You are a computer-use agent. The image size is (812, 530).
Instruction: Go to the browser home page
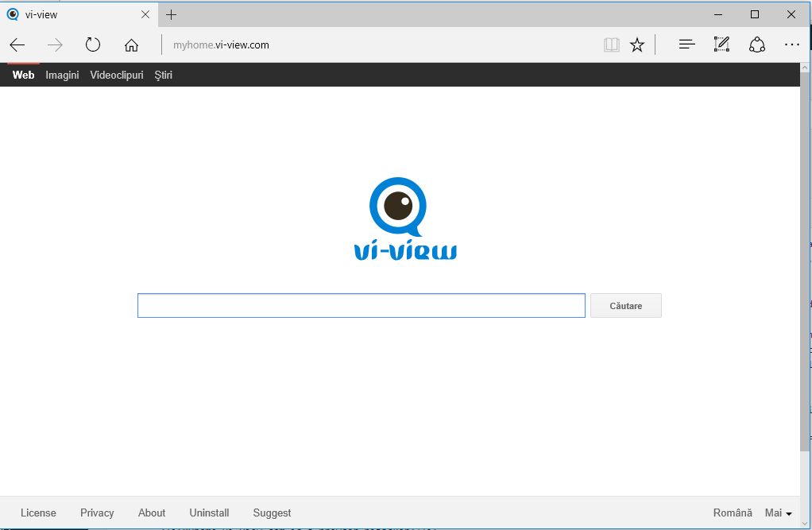[131, 44]
